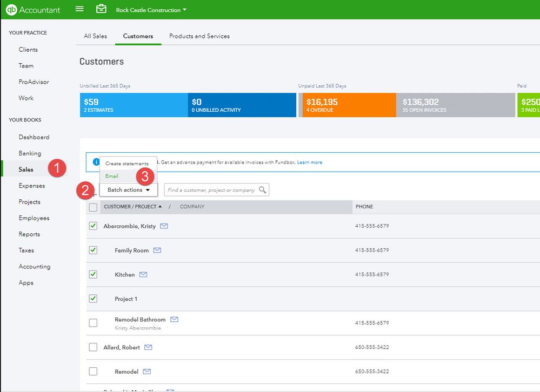
Task: Toggle the hamburger navigation menu
Action: 79,9
